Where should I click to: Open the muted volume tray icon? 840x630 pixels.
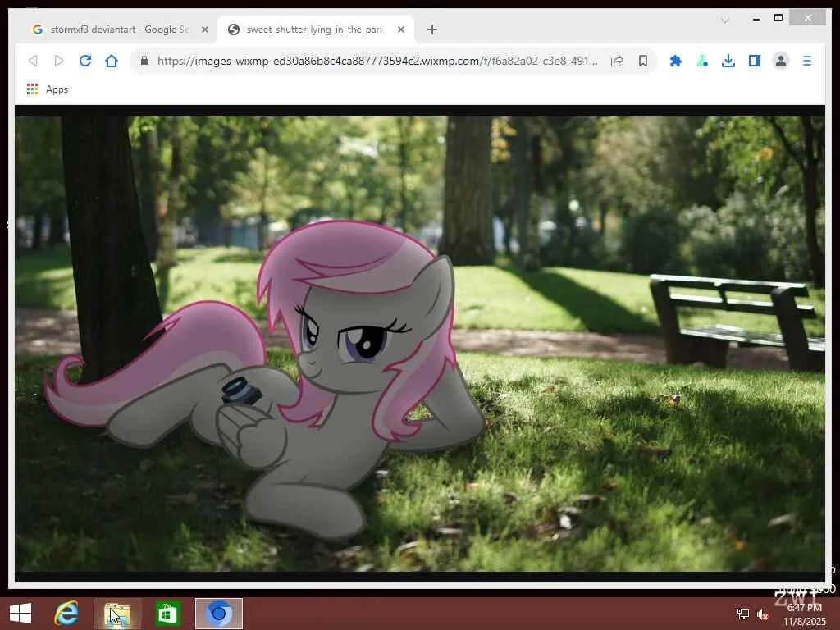762,614
